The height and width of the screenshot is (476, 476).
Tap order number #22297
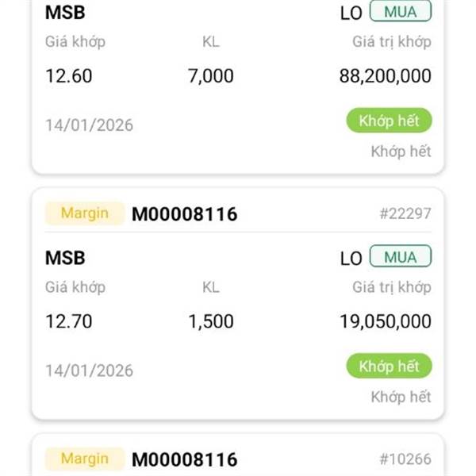click(405, 213)
